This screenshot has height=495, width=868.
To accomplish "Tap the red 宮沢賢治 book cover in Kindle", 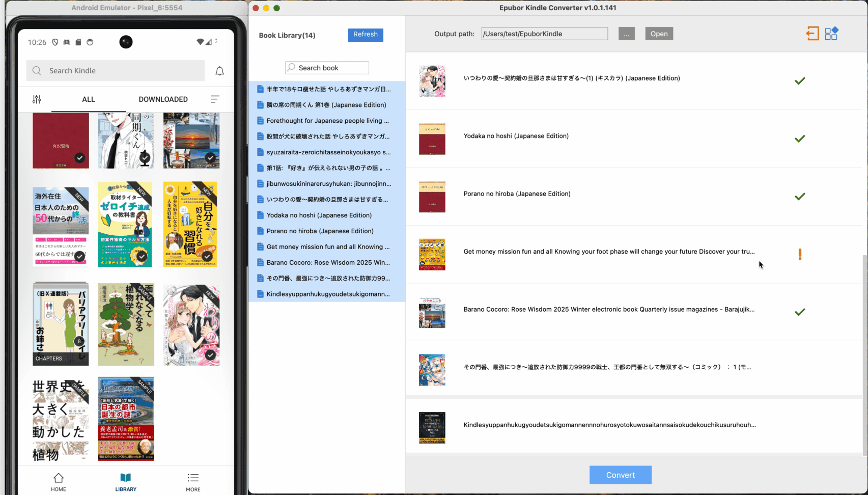I will coord(61,141).
